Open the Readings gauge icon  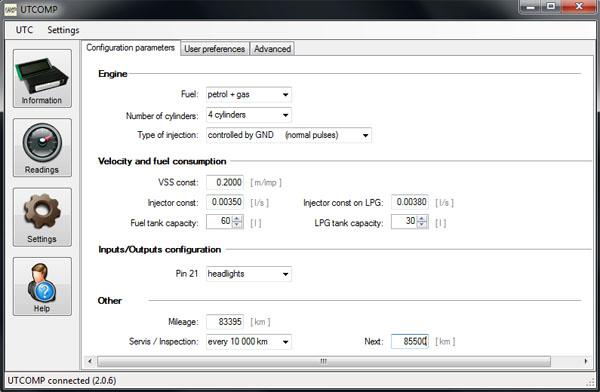[x=42, y=148]
